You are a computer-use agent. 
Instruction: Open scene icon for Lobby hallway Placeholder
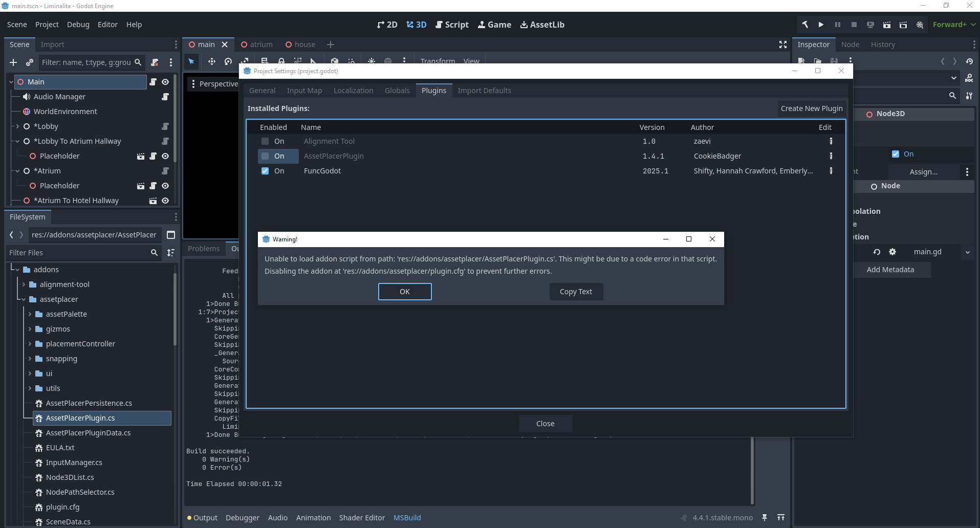[x=141, y=156]
